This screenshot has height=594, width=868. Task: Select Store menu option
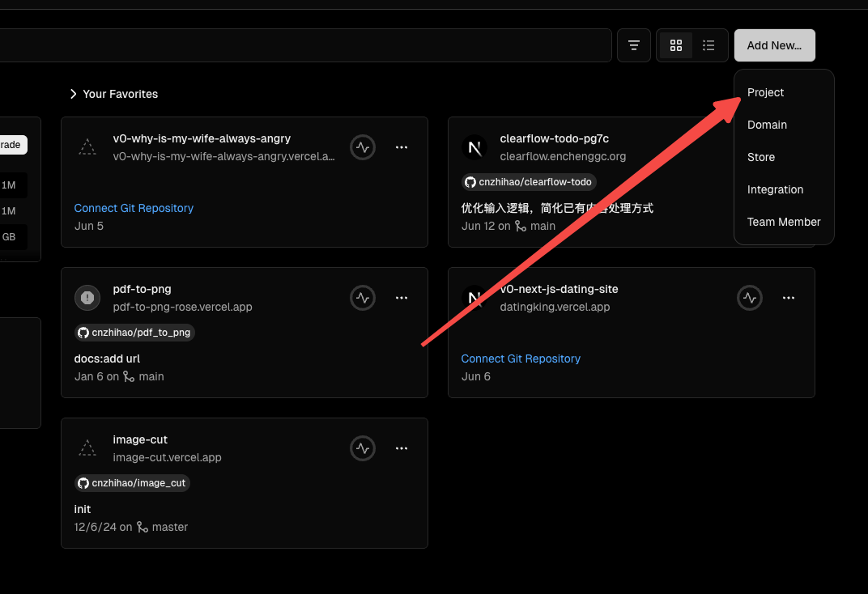(x=761, y=157)
